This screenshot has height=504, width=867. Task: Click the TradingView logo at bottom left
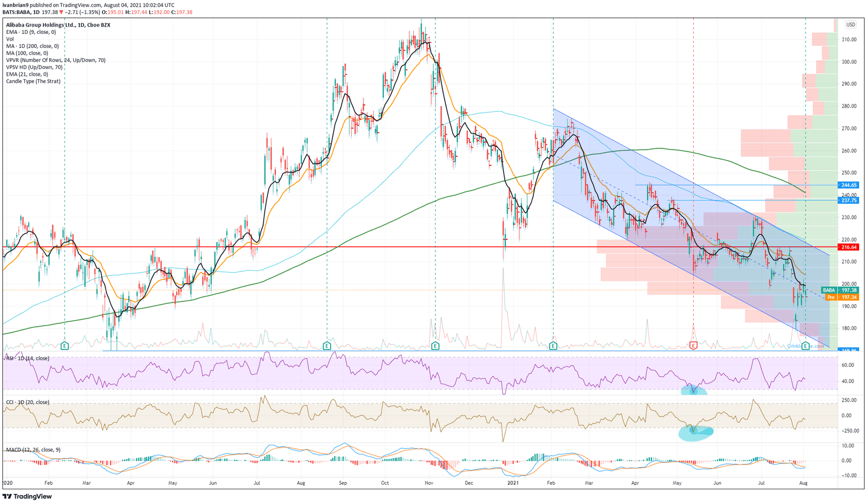point(27,497)
